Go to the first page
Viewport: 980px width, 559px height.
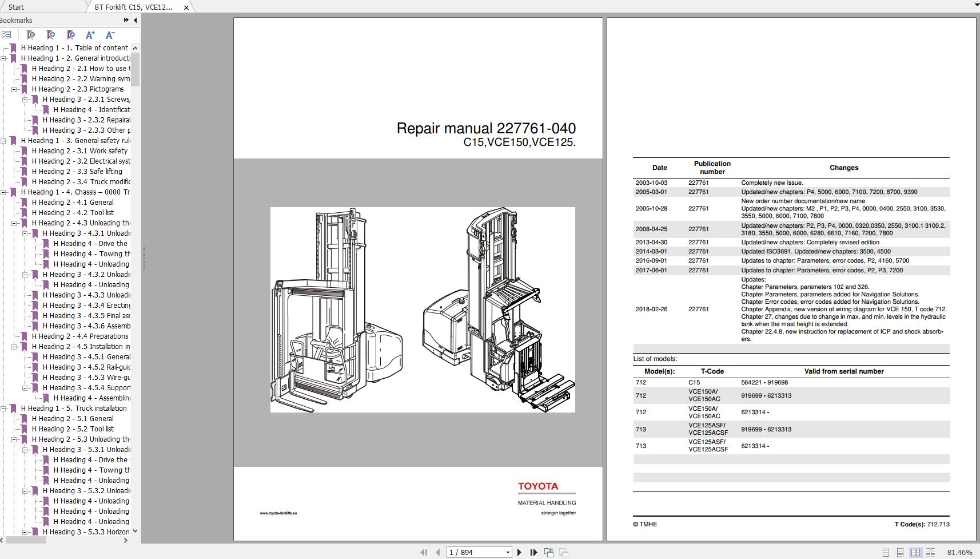[424, 552]
